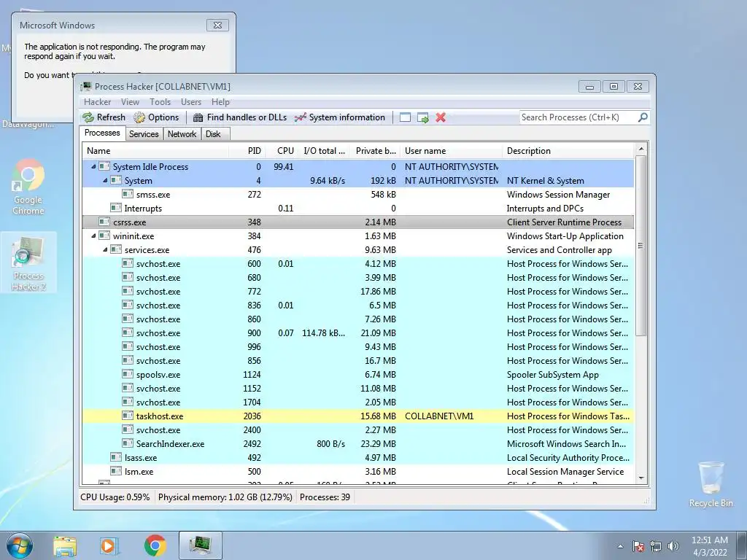Click the services.exe process icon

tap(116, 249)
